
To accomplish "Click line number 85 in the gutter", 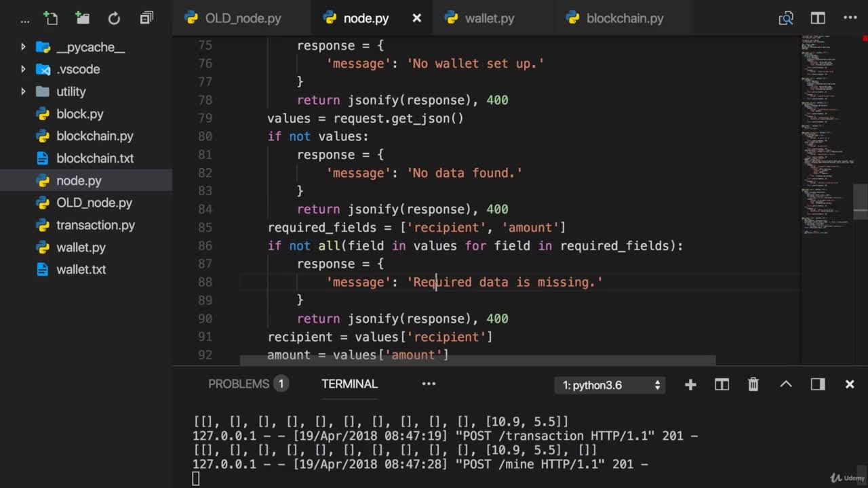I will tap(204, 227).
